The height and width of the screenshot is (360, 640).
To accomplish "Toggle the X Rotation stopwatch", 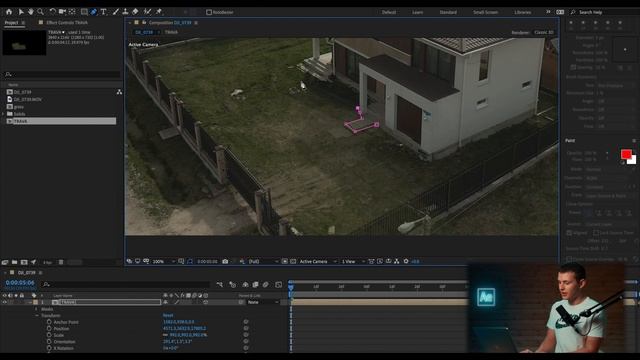I will [x=49, y=348].
